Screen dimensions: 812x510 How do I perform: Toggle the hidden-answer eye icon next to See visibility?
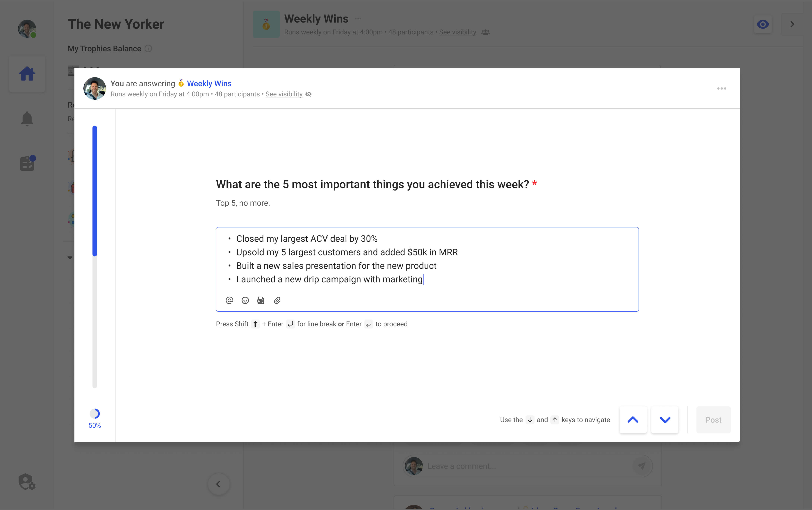[308, 94]
